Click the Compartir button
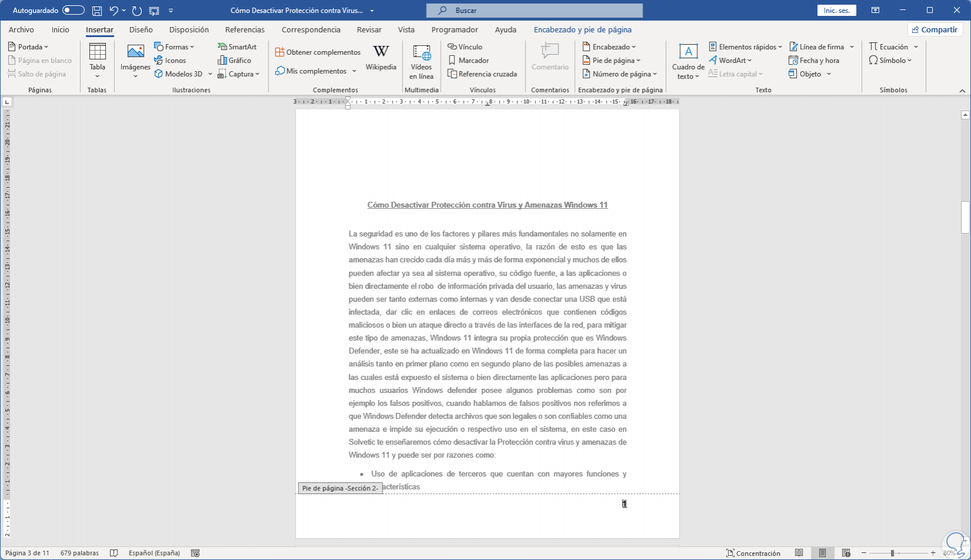971x560 pixels. [x=935, y=30]
